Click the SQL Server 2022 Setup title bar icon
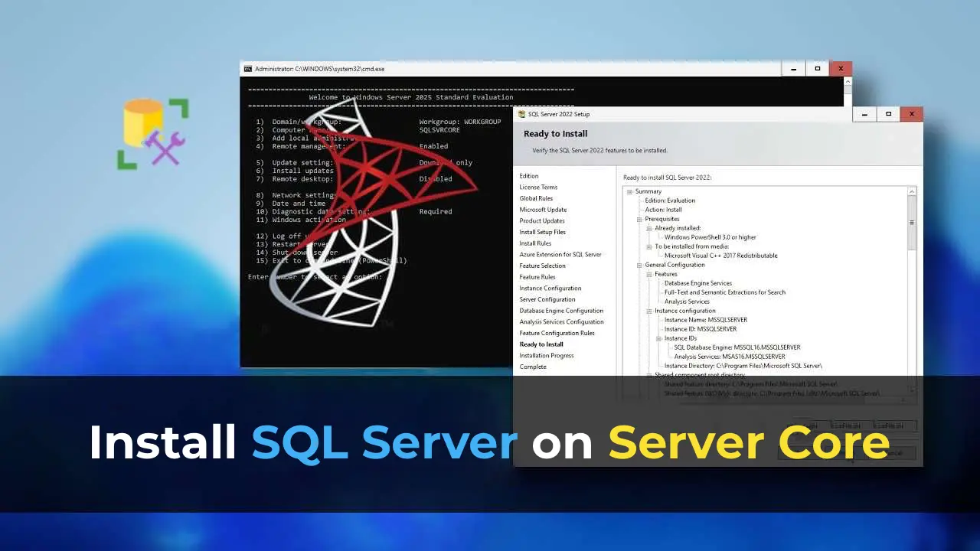This screenshot has height=551, width=980. 522,114
